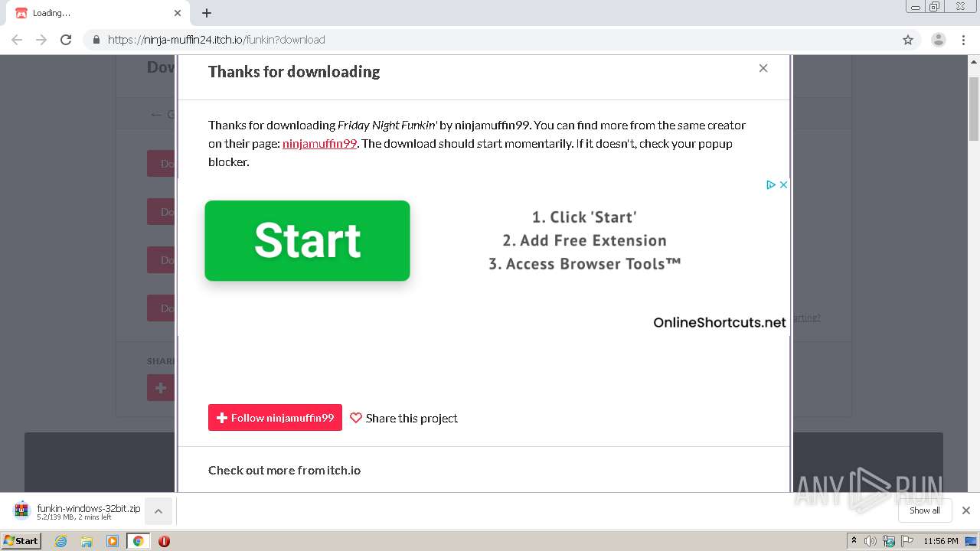The width and height of the screenshot is (980, 551).
Task: Open a new tab with plus button
Action: pyautogui.click(x=207, y=13)
